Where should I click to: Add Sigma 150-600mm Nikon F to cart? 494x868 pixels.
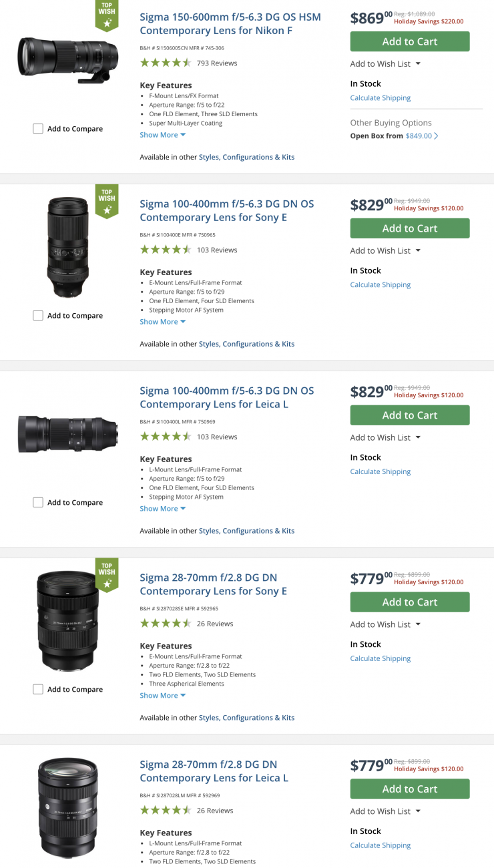click(x=409, y=41)
